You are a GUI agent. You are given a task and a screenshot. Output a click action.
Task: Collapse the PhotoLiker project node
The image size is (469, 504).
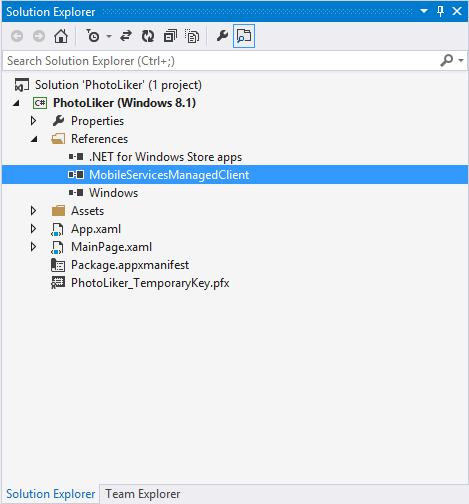[x=16, y=103]
